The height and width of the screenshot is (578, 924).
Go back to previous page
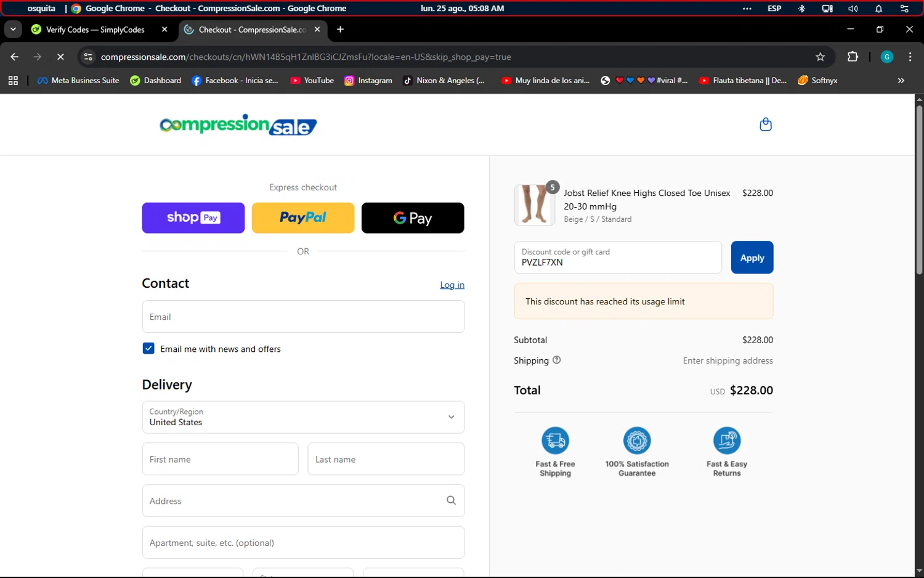point(15,57)
